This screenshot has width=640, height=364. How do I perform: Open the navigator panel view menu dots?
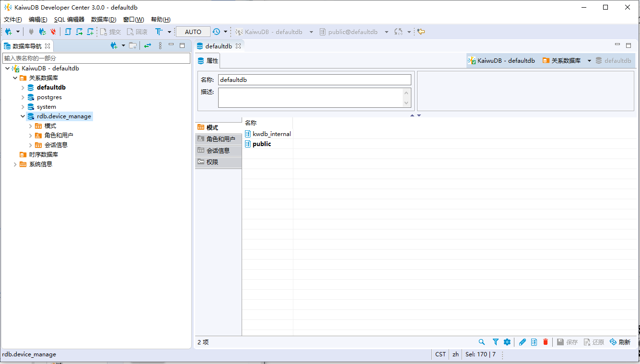[x=160, y=45]
